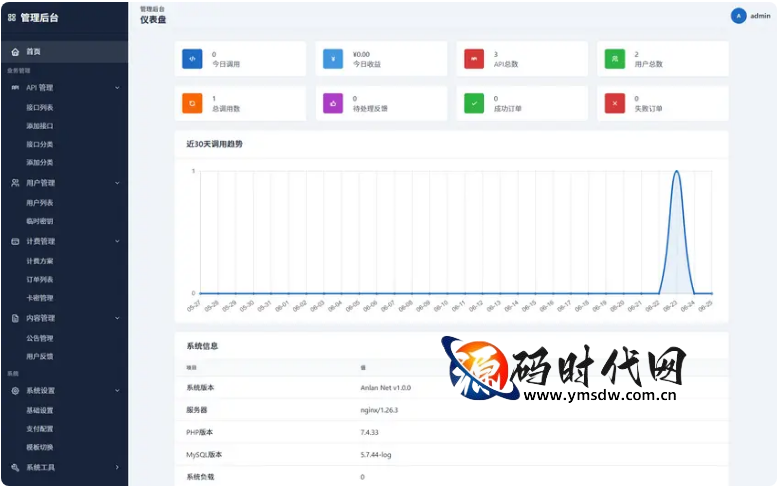Open 用户列表 in the sidebar
Screen dimensions: 779x486
tap(40, 203)
